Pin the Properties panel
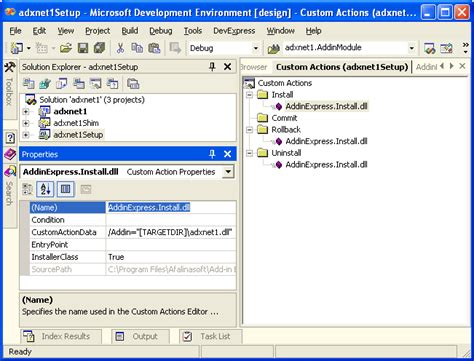This screenshot has height=361, width=474. (212, 154)
